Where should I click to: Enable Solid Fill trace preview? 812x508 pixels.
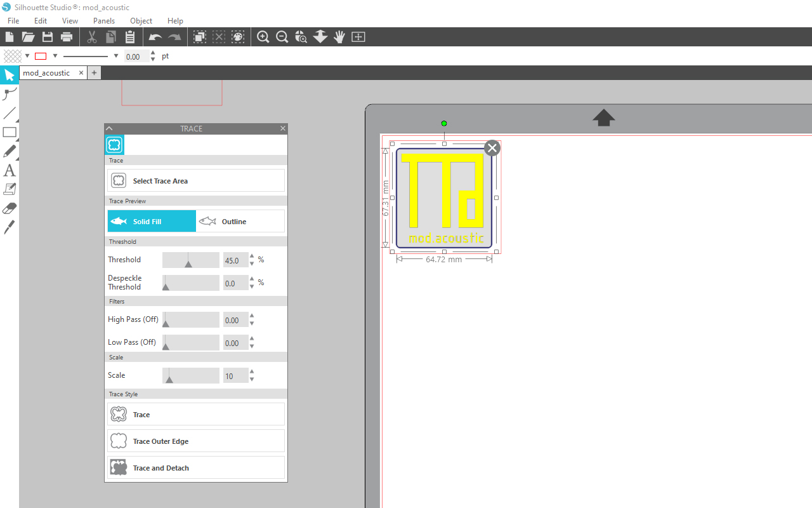(152, 221)
